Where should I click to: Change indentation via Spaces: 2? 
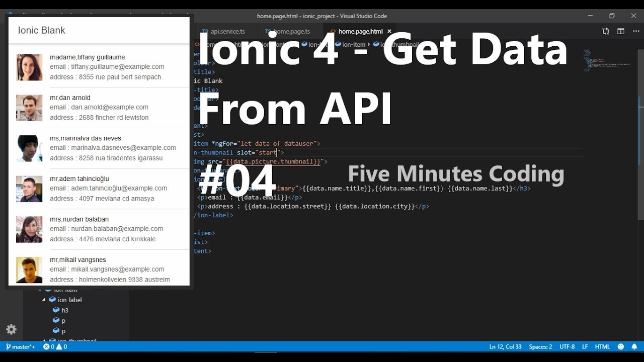(x=540, y=346)
